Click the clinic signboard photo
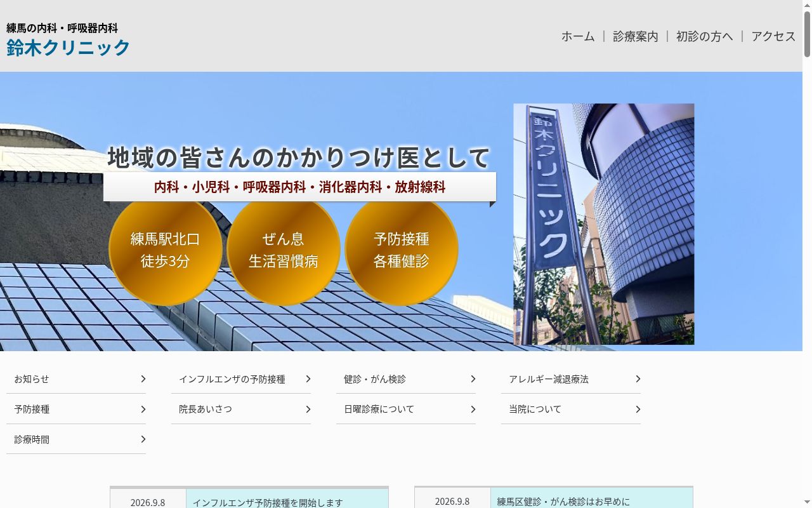Viewport: 812px width, 508px height. coord(604,224)
